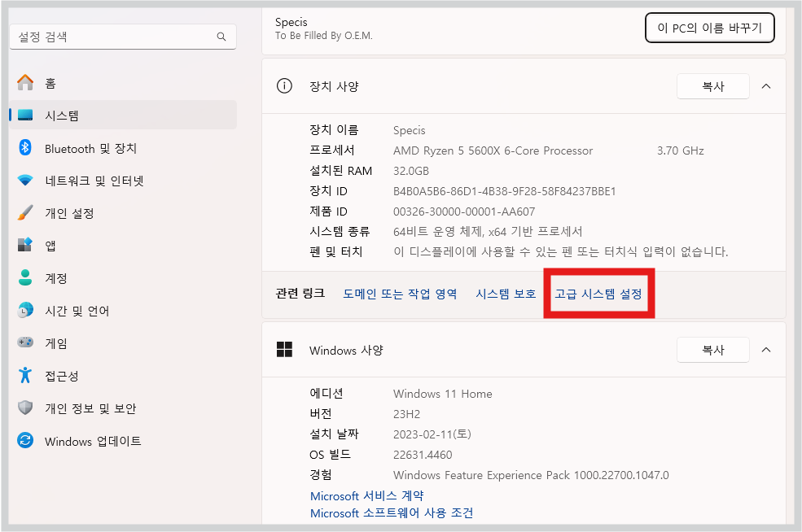802x532 pixels.
Task: Click the 설정 검색 search field
Action: (123, 37)
